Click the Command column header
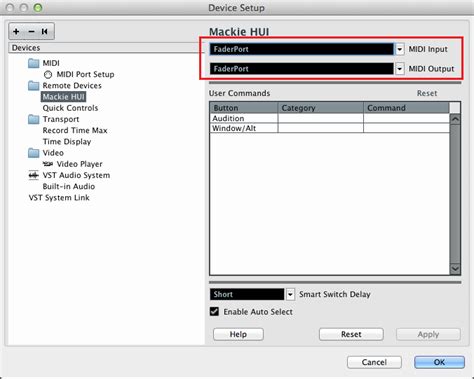Viewport: 474px width, 379px height. 406,108
